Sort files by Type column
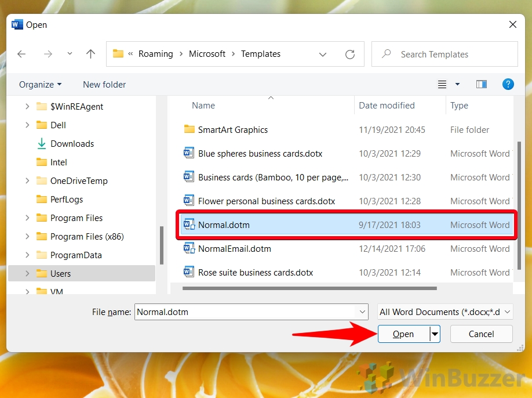This screenshot has height=398, width=532. pos(459,106)
